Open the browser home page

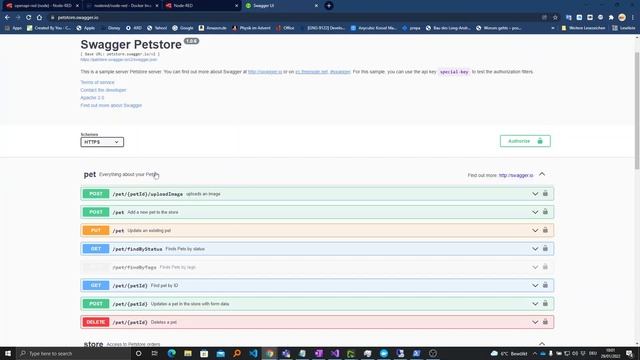point(39,18)
